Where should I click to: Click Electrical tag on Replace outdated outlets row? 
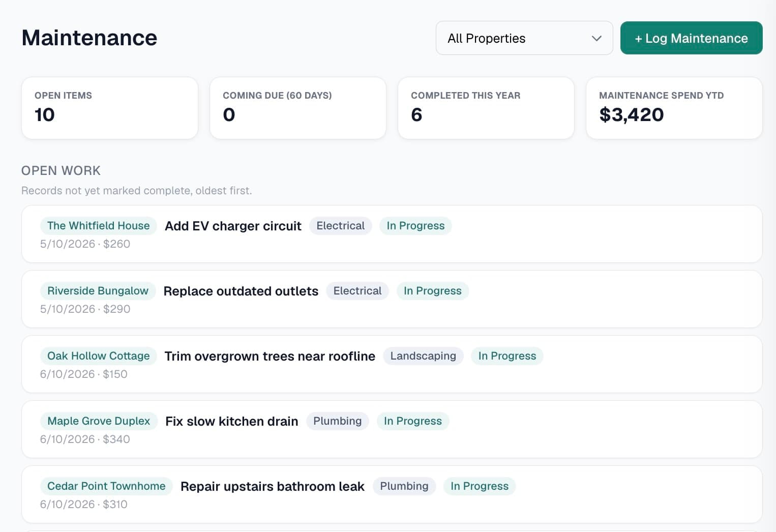pyautogui.click(x=357, y=291)
